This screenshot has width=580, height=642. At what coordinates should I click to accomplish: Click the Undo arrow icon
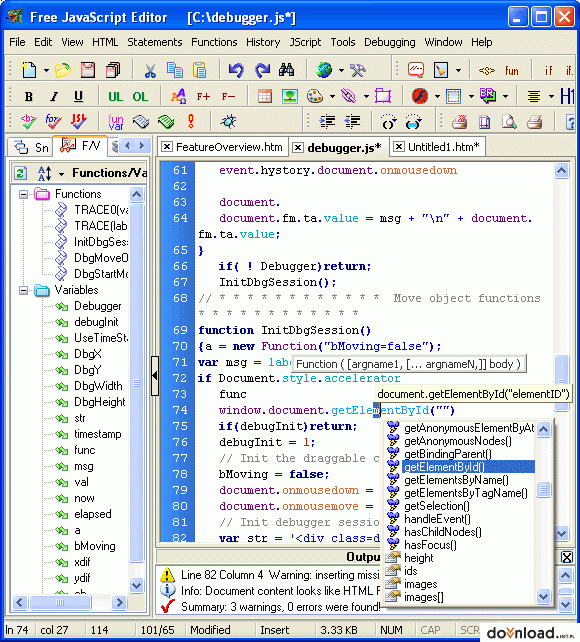[x=235, y=70]
